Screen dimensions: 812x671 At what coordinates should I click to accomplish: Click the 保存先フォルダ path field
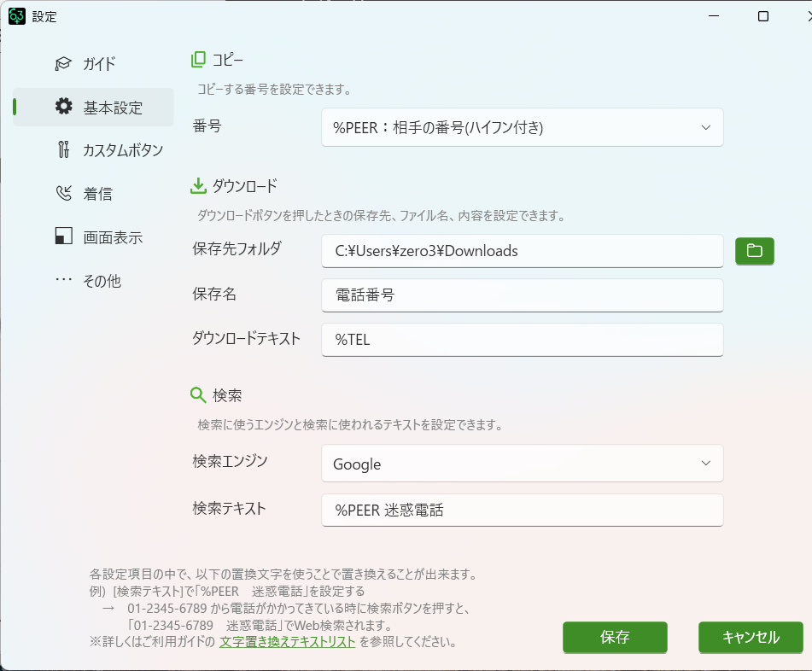click(522, 251)
